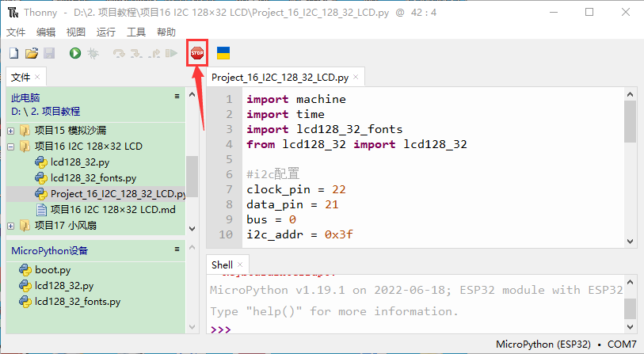Close the Project_16_I2C_128_32_LCD.py editor tab
644x354 pixels.
(356, 78)
